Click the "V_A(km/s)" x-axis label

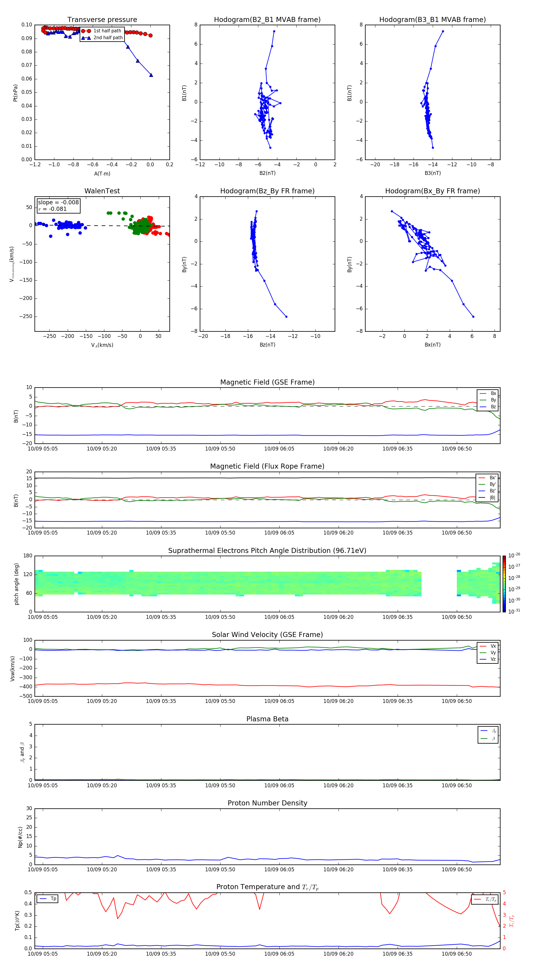[x=102, y=345]
